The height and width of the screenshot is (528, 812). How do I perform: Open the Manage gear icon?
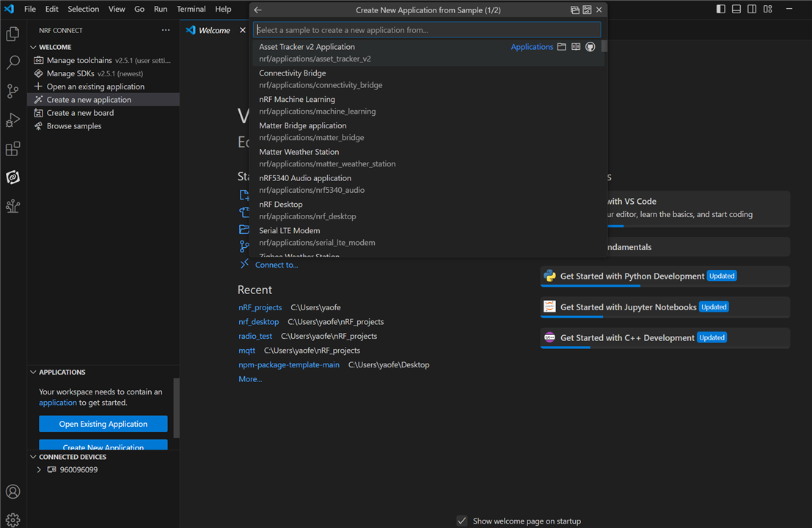coord(13,519)
